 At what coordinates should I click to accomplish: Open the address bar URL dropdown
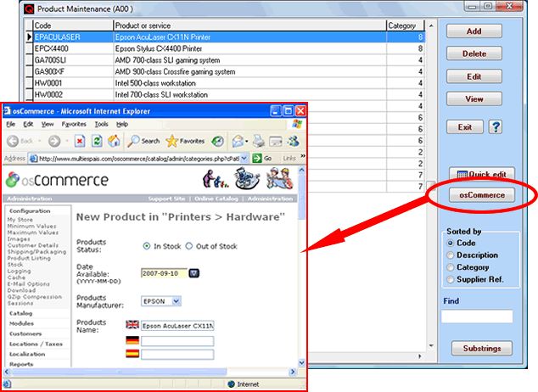[244, 158]
